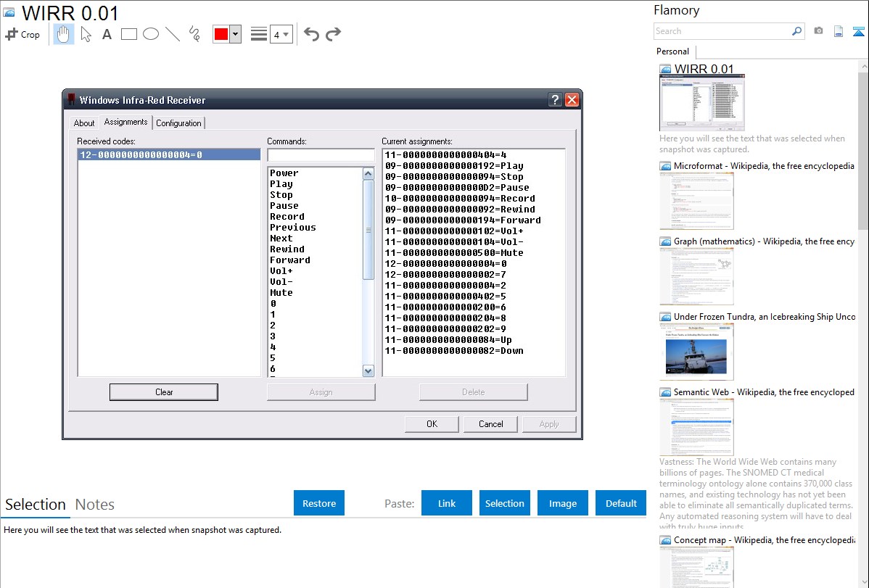Undo the last annotation
The height and width of the screenshot is (588, 869).
pyautogui.click(x=311, y=34)
